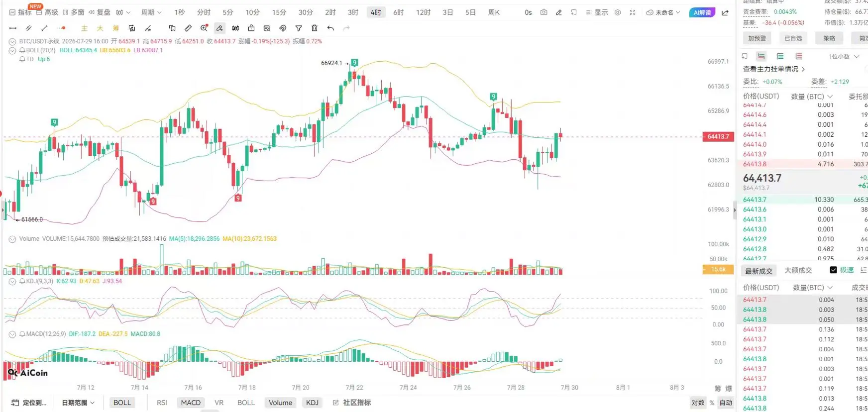This screenshot has height=412, width=868.
Task: Click the AI解读 button
Action: tap(702, 12)
